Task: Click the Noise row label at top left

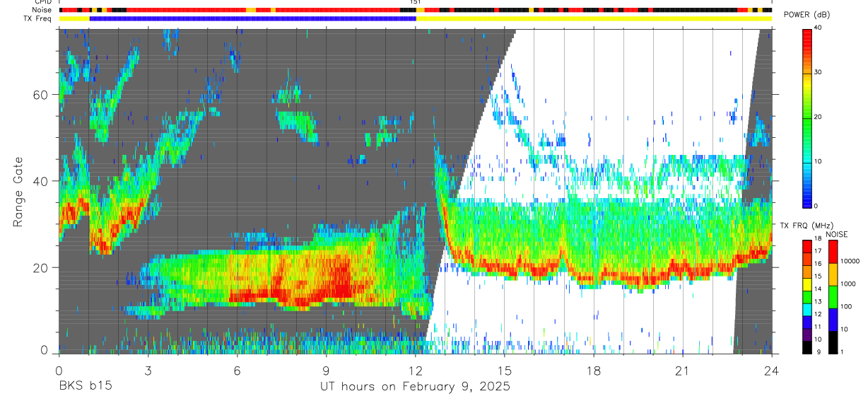Action: [x=42, y=10]
